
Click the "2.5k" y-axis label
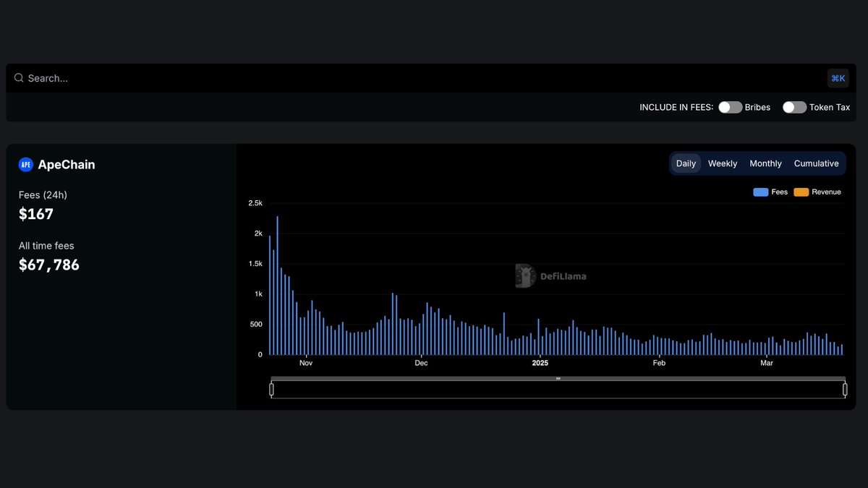(255, 203)
